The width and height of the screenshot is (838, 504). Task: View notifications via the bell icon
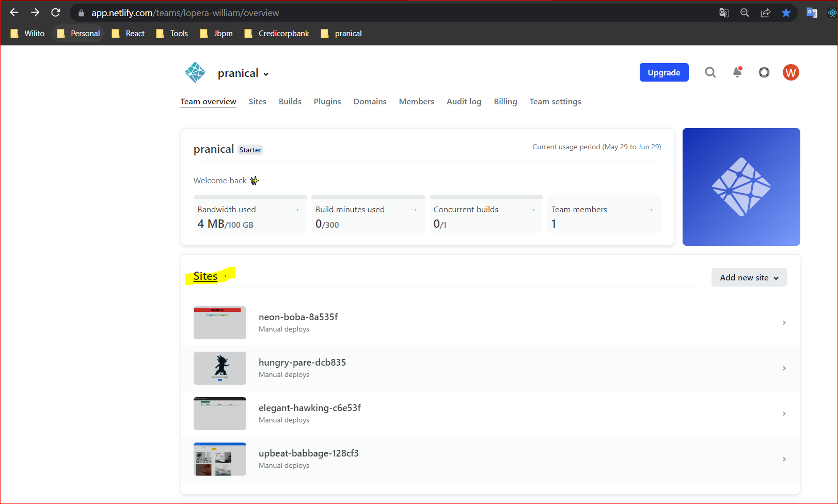(x=737, y=72)
